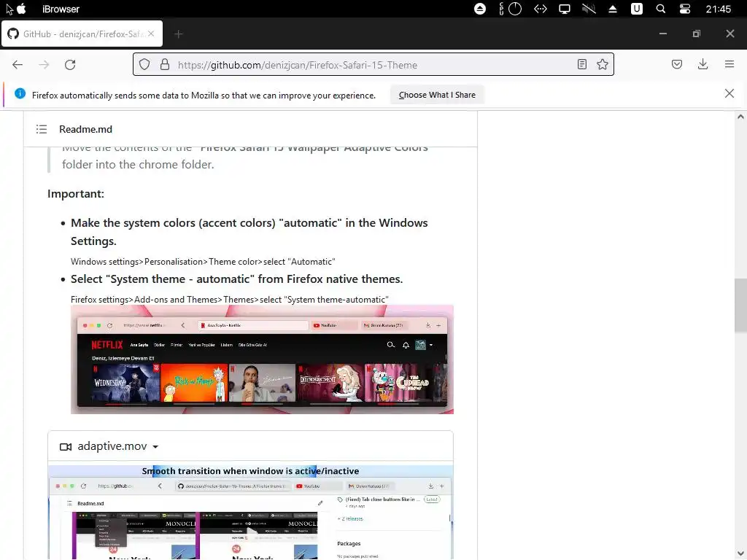Click the U app icon in menu bar
This screenshot has width=747, height=560.
[x=636, y=9]
